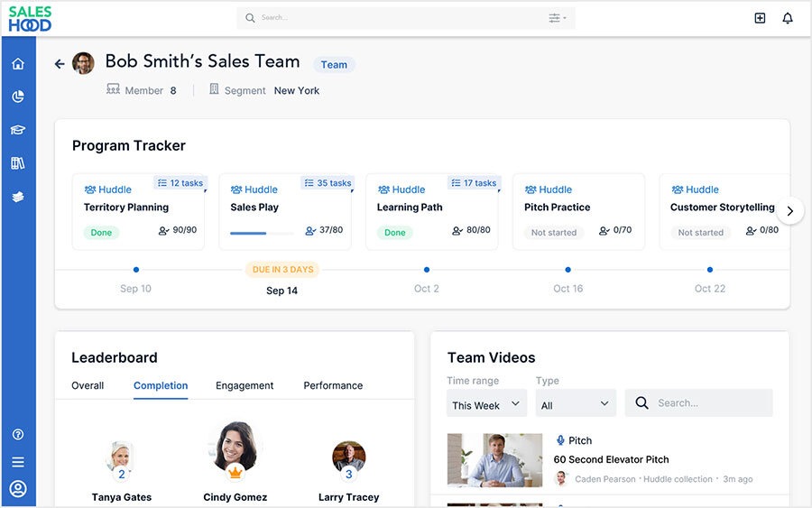Click the Sales Play progress bar
Image resolution: width=812 pixels, height=508 pixels.
tap(262, 233)
